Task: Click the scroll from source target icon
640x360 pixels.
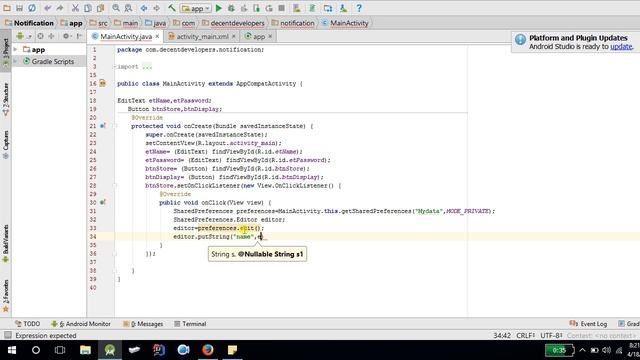Action: tap(40, 36)
